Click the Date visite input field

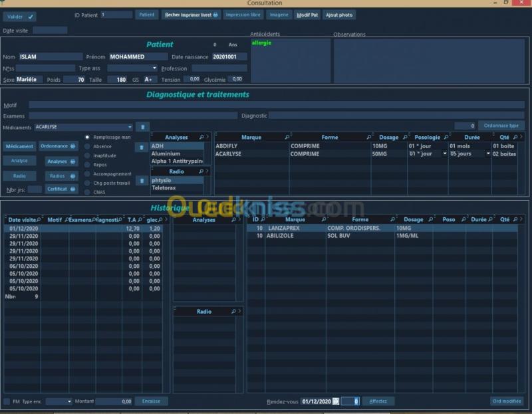coord(50,30)
